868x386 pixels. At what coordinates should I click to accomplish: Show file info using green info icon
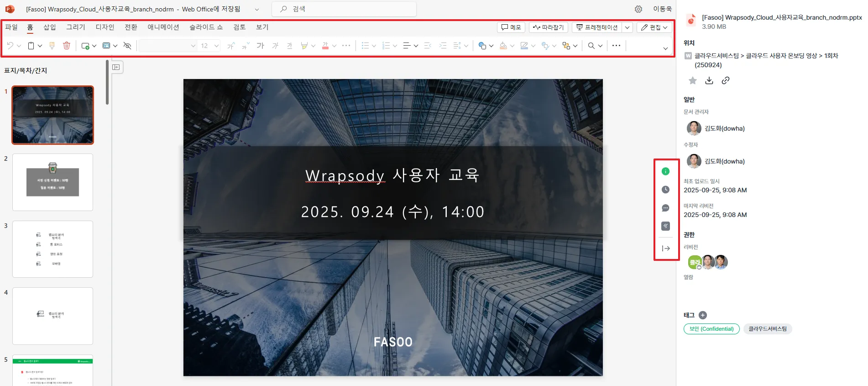tap(666, 171)
